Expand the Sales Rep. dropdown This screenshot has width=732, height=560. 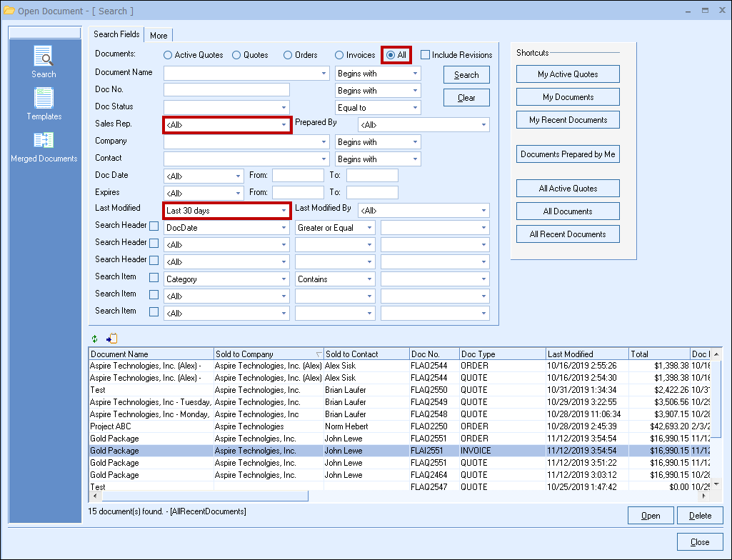[284, 125]
